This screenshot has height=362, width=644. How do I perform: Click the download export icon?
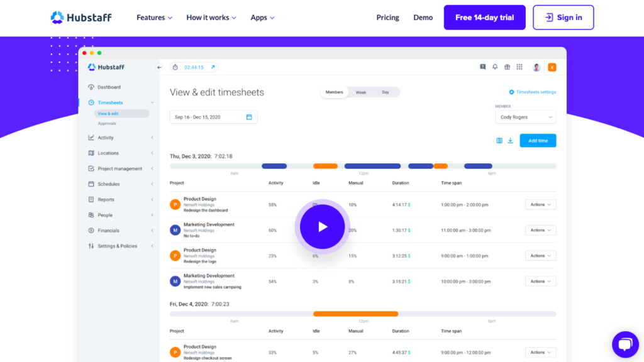point(510,141)
